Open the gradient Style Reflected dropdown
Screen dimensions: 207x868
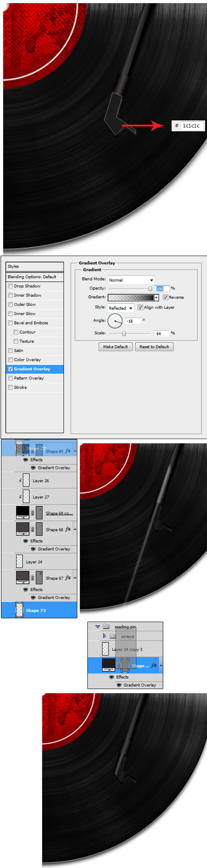121,308
